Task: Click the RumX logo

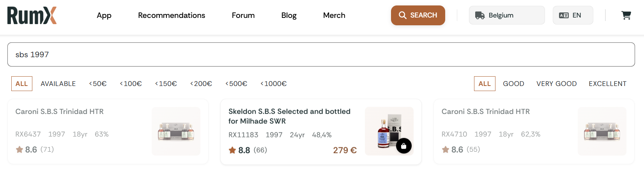Action: point(32,16)
